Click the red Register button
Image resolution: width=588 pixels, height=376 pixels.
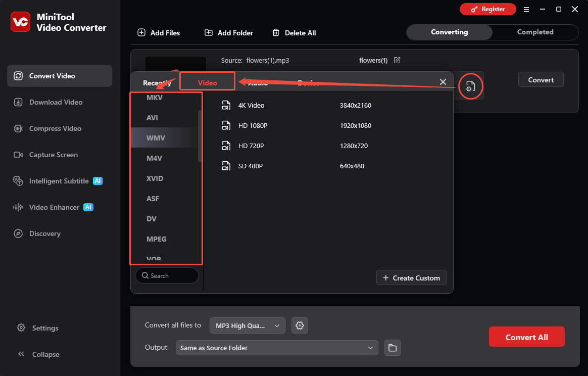488,9
